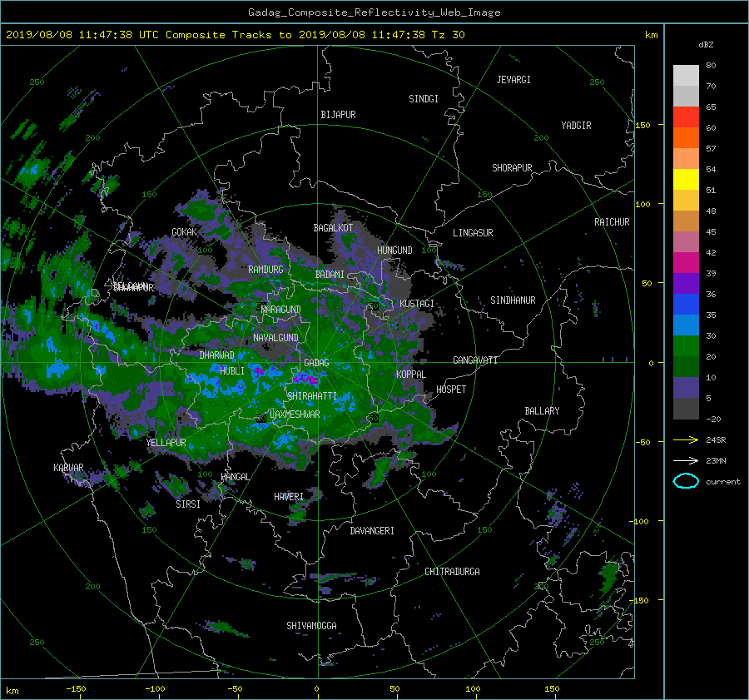This screenshot has height=700, width=749.
Task: Click the SHORAPUR city label
Action: point(512,167)
